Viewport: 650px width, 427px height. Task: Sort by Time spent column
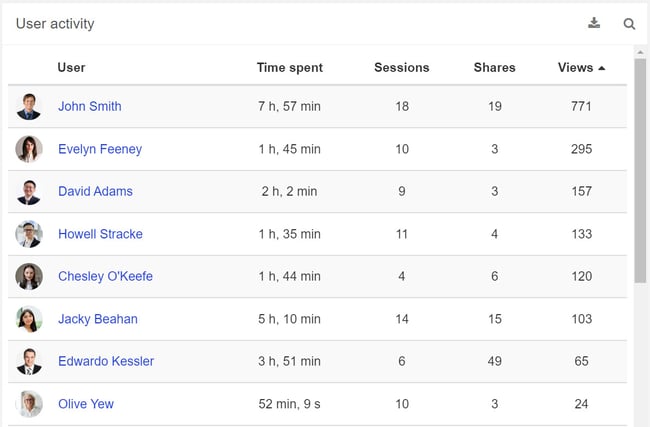[x=289, y=68]
